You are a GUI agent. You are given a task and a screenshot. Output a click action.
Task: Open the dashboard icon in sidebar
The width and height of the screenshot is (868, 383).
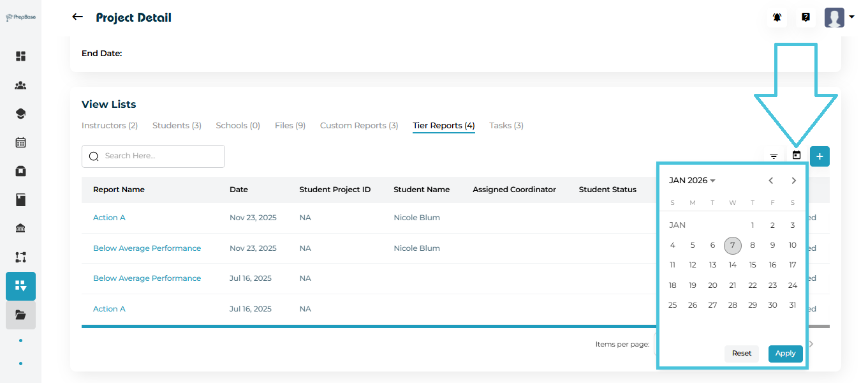20,56
